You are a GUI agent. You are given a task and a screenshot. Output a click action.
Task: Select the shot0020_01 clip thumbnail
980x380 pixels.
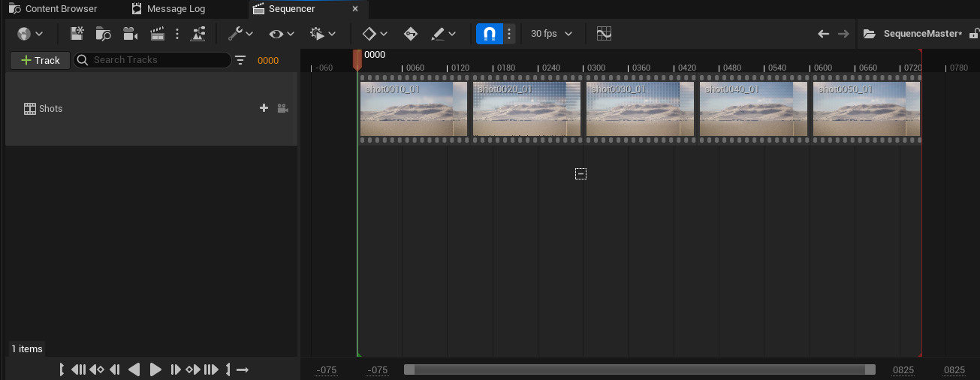click(x=526, y=109)
